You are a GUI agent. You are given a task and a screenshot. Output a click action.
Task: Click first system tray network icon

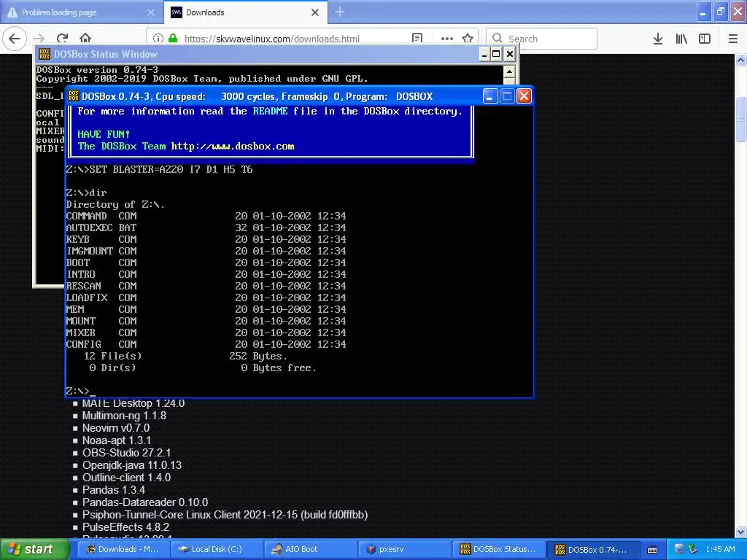coord(680,549)
